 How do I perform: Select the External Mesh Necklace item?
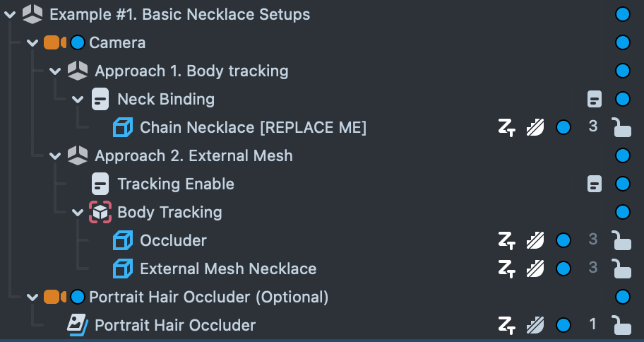[227, 269]
